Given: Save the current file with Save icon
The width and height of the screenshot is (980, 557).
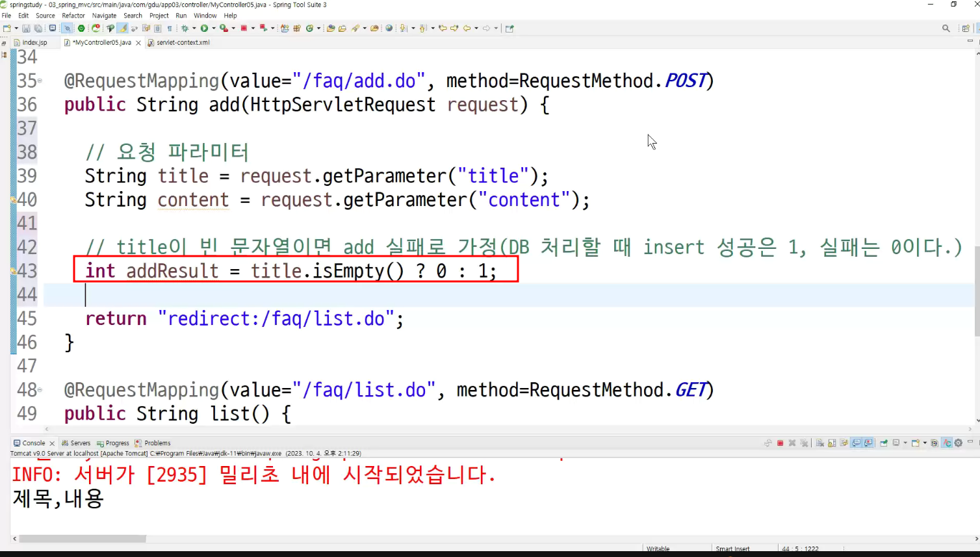Looking at the screenshot, I should point(26,28).
